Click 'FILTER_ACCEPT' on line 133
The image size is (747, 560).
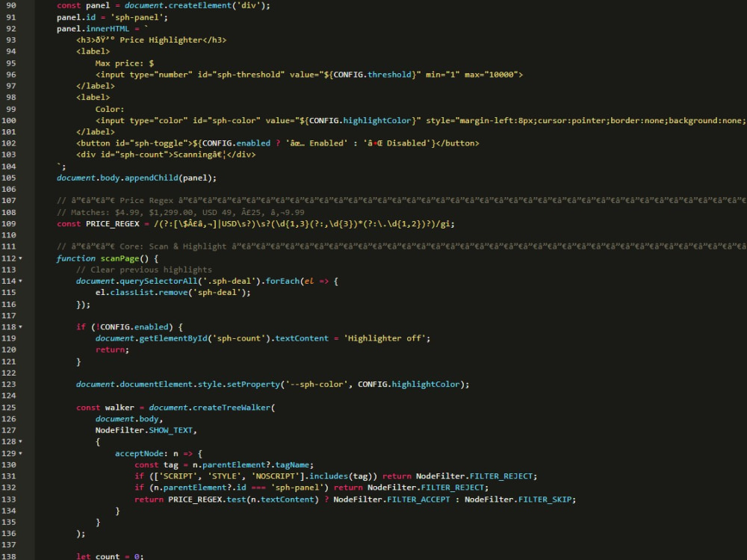pyautogui.click(x=418, y=500)
